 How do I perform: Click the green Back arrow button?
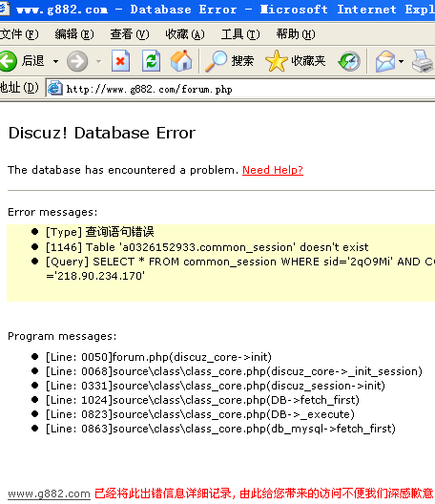(x=8, y=61)
